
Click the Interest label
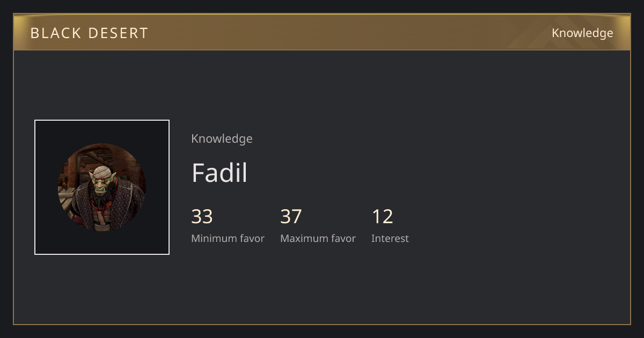pyautogui.click(x=390, y=239)
